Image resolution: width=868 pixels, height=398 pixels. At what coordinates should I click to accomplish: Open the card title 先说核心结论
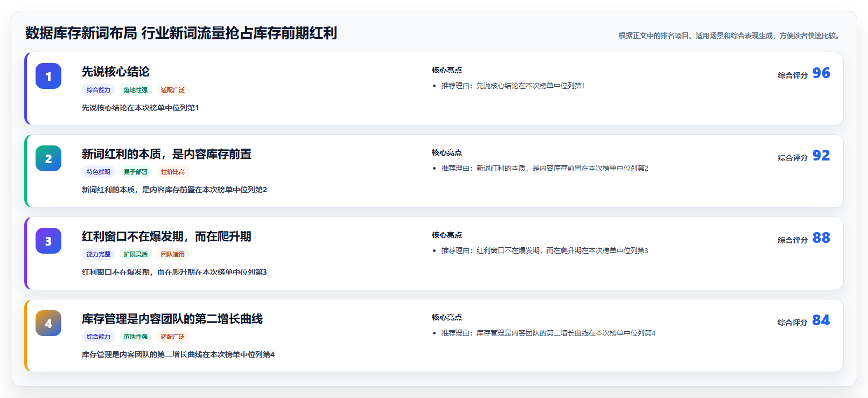tap(116, 72)
